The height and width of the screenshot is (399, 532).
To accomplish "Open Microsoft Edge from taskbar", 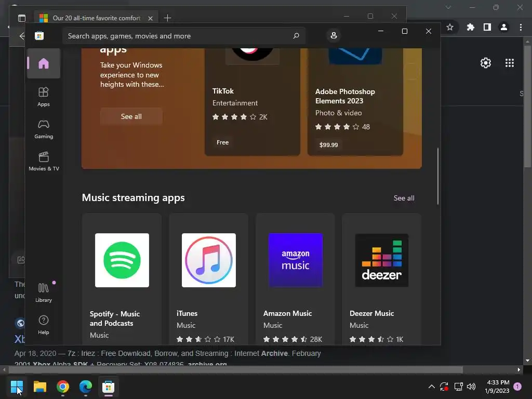I will tap(86, 387).
